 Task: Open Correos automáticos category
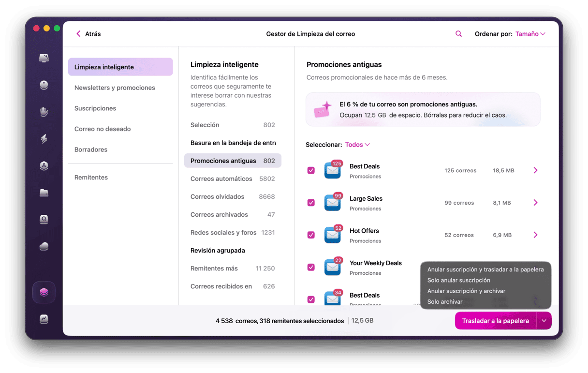(x=233, y=179)
